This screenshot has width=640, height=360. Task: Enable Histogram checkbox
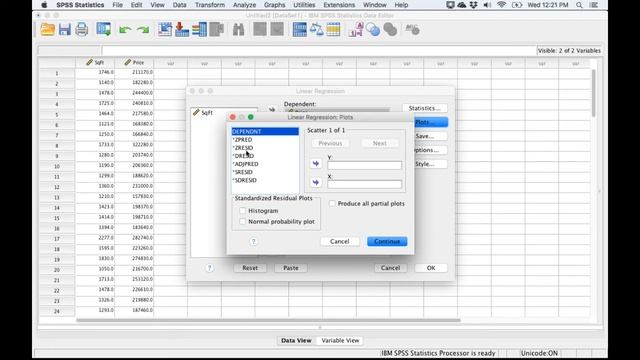[242, 211]
